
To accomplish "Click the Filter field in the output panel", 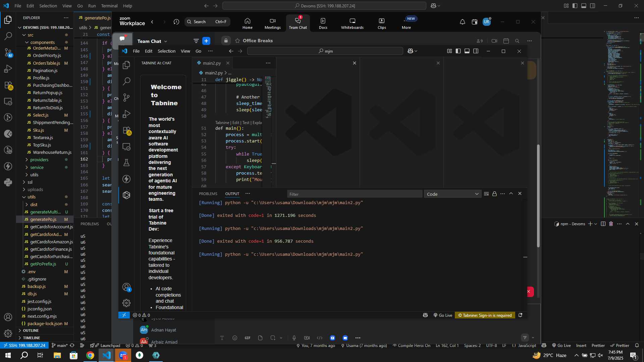I will click(355, 194).
